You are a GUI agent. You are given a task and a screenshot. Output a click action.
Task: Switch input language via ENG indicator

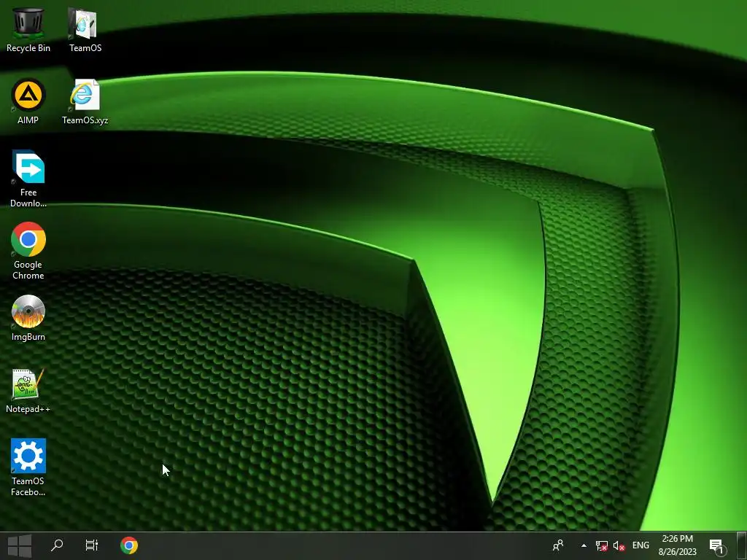(640, 545)
